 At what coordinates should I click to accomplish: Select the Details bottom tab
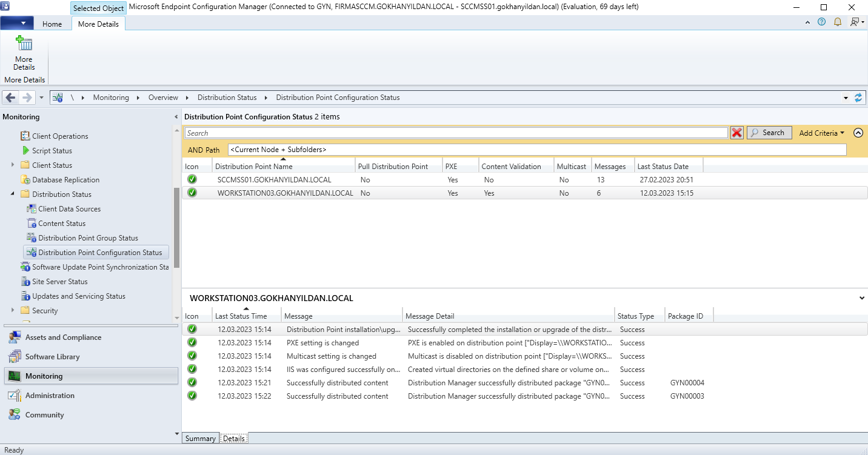tap(234, 439)
